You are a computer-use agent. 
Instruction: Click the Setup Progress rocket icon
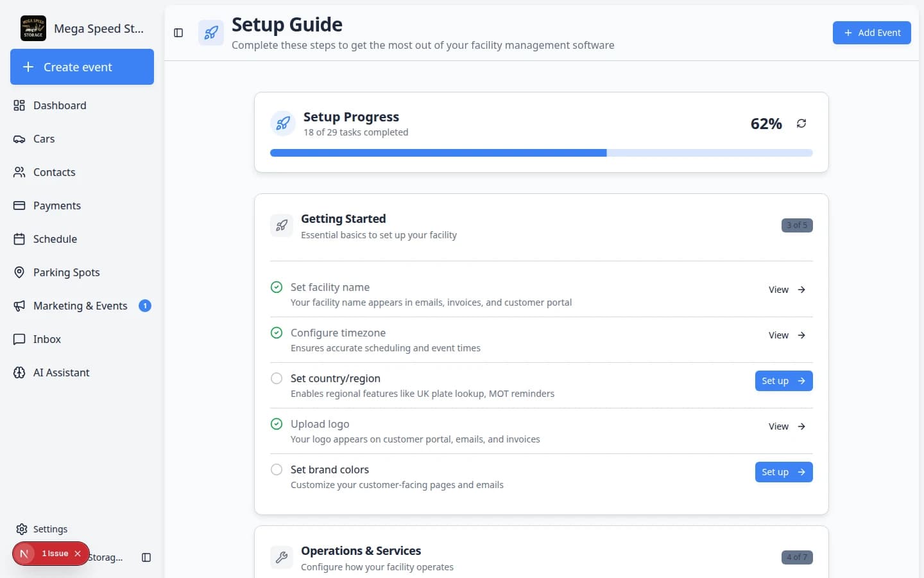pos(283,123)
